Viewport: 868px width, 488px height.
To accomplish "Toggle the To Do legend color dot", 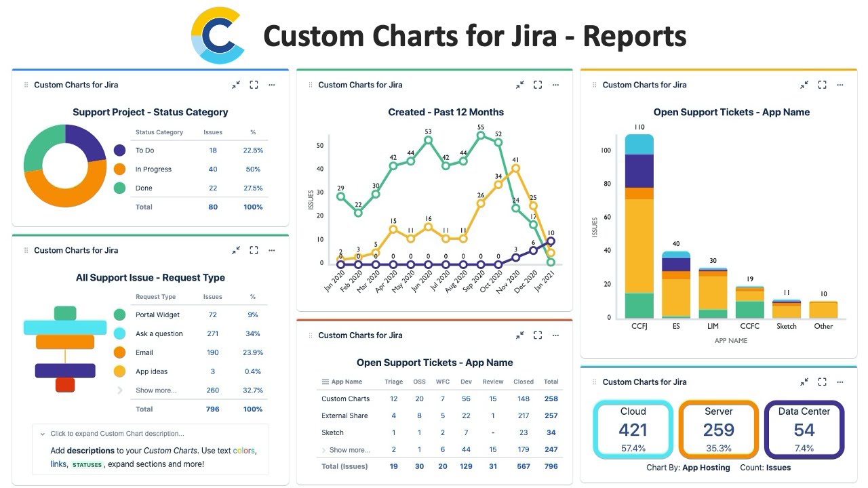I will (x=119, y=150).
